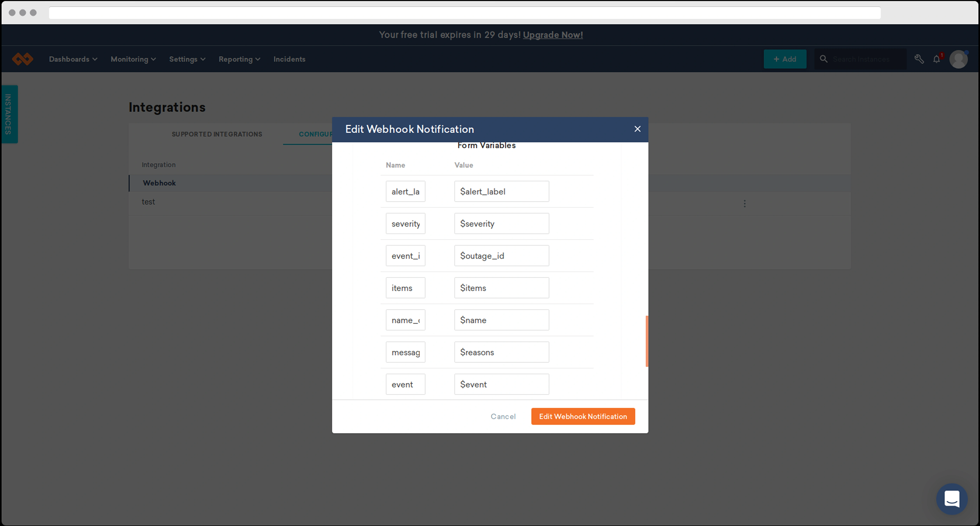Close the Edit Webhook Notification dialog
This screenshot has width=980, height=526.
click(x=637, y=129)
